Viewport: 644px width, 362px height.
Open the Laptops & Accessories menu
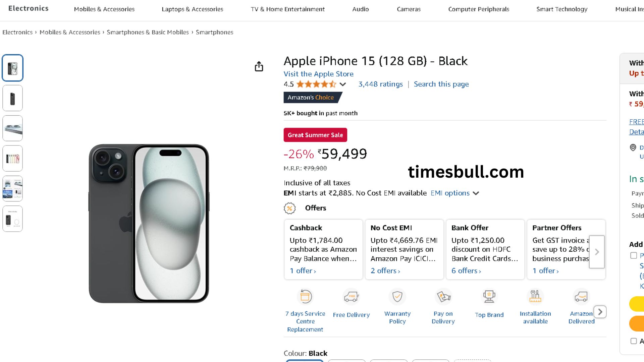pyautogui.click(x=192, y=9)
